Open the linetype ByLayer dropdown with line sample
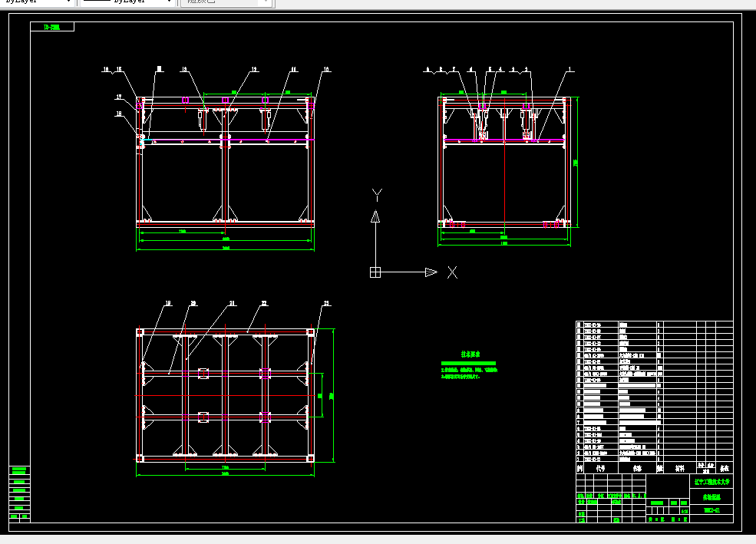The height and width of the screenshot is (544, 756). click(x=127, y=2)
